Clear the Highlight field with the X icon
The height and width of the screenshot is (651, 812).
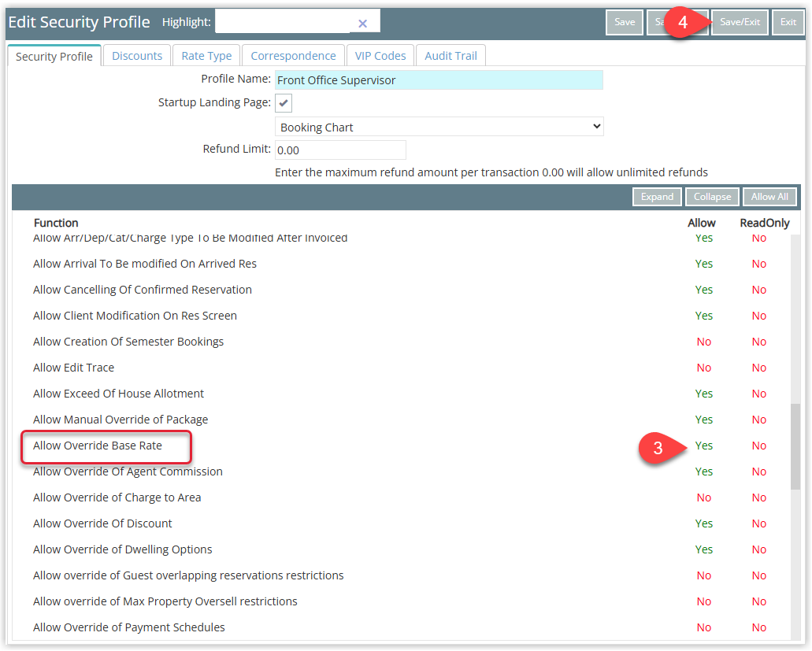pos(362,24)
